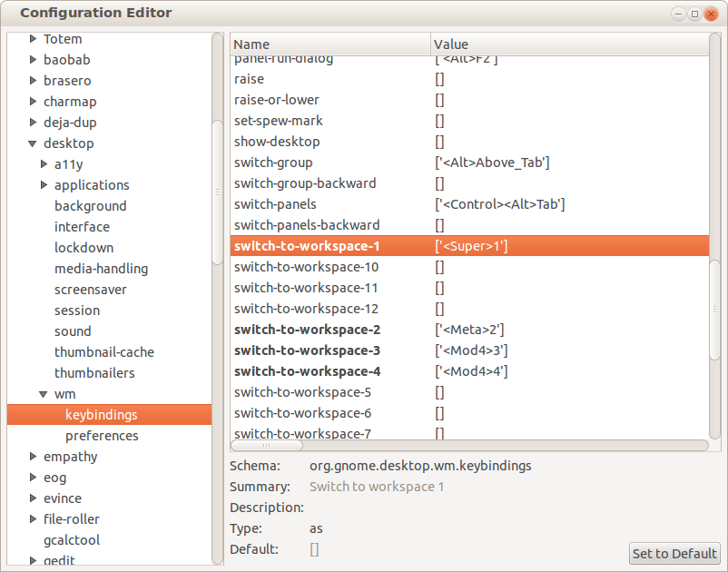Edit the show-desktop value field

coord(439,142)
